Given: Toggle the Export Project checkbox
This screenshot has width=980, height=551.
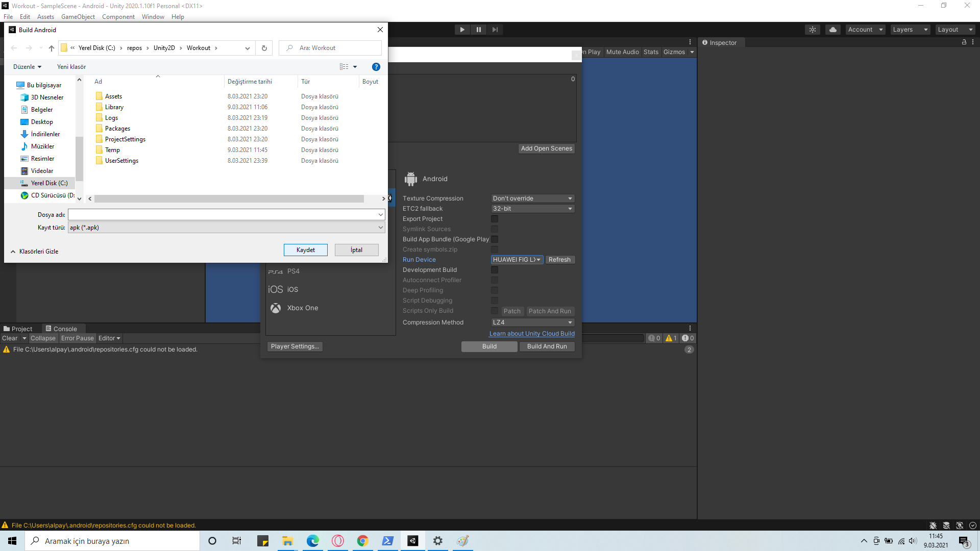Looking at the screenshot, I should pyautogui.click(x=495, y=219).
